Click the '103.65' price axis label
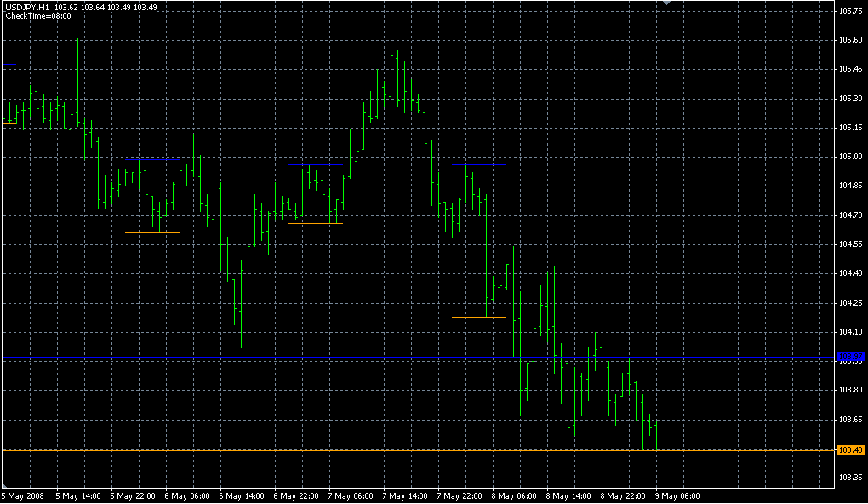868x504 pixels. 851,419
